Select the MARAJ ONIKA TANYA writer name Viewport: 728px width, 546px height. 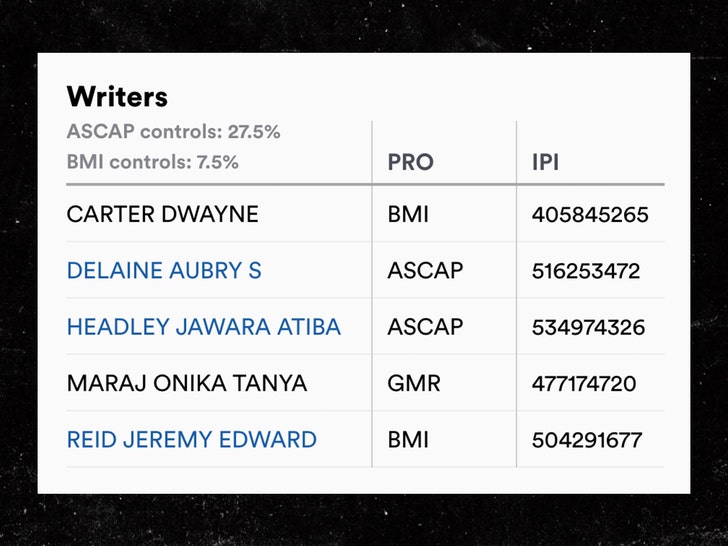(187, 384)
